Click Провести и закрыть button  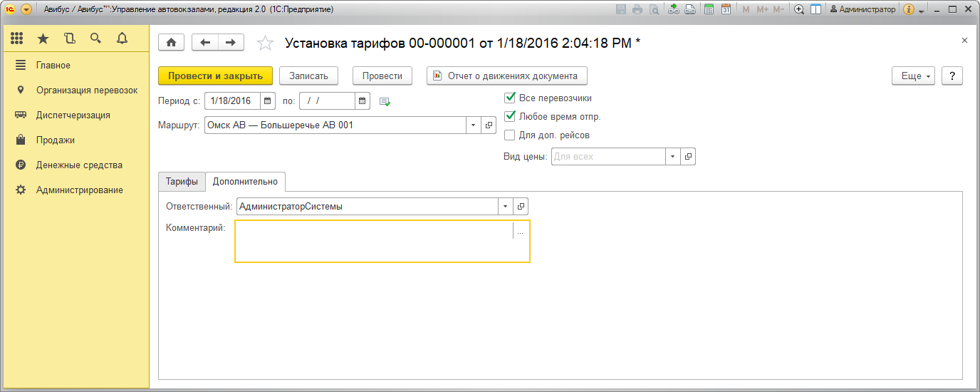(215, 76)
